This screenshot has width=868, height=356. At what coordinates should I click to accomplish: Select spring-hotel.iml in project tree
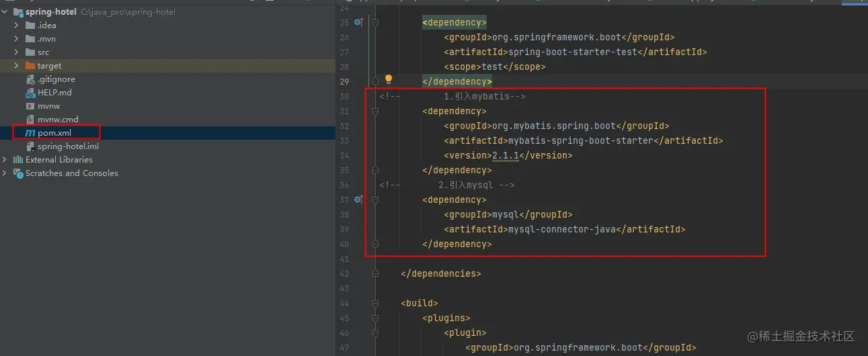coord(68,146)
